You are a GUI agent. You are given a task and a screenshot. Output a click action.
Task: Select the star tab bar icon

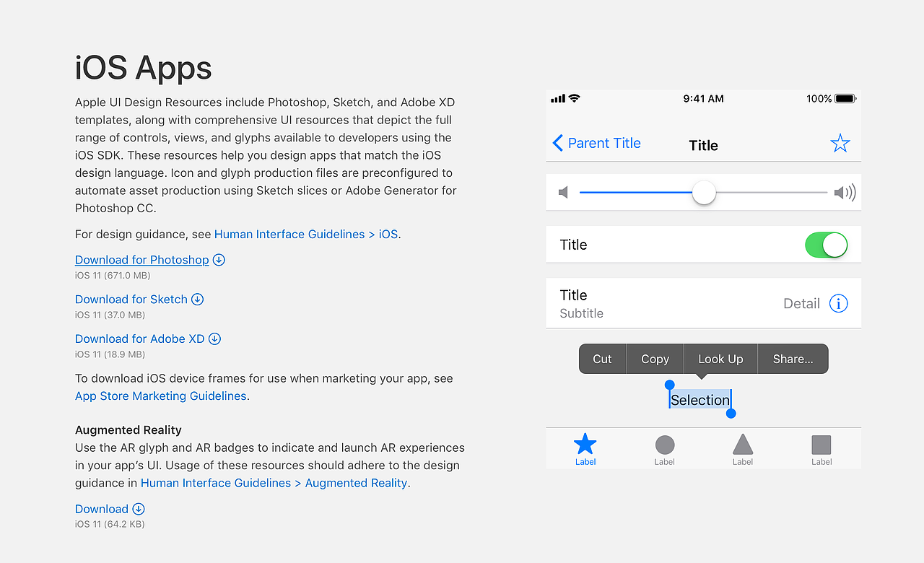tap(585, 445)
